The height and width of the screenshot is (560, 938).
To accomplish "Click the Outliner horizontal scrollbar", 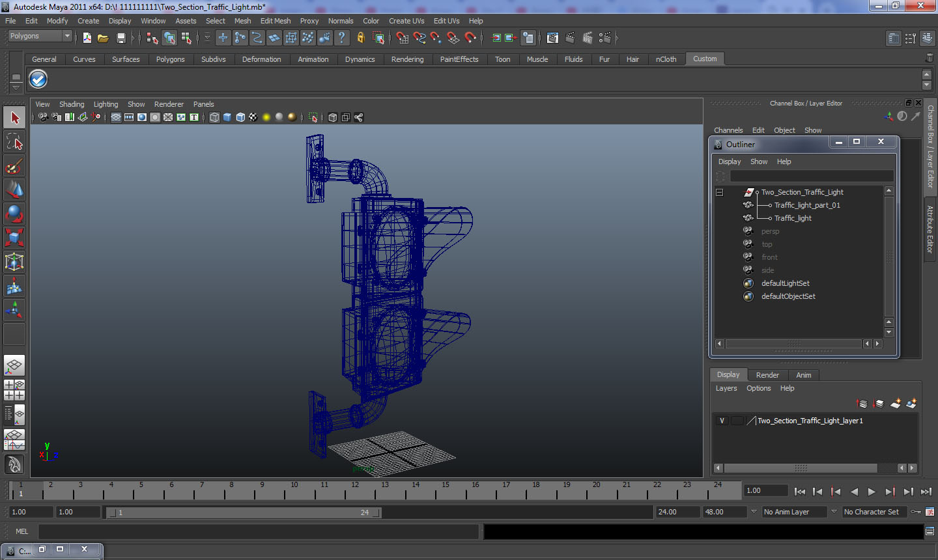I will point(793,344).
